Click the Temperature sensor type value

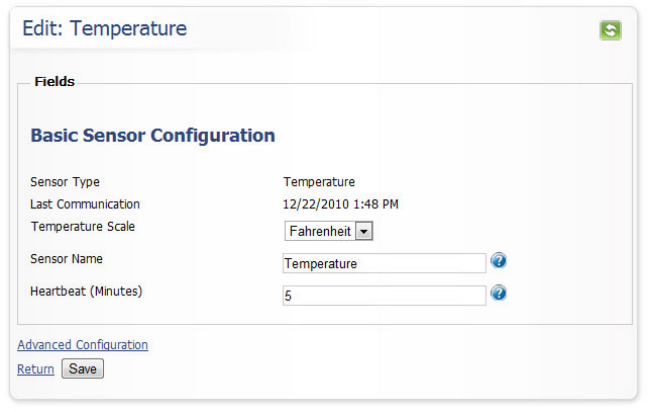click(x=319, y=182)
